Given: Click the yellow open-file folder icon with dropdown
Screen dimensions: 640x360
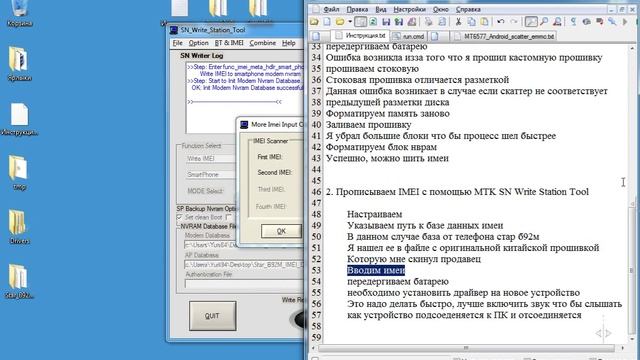Looking at the screenshot, I should tap(340, 22).
